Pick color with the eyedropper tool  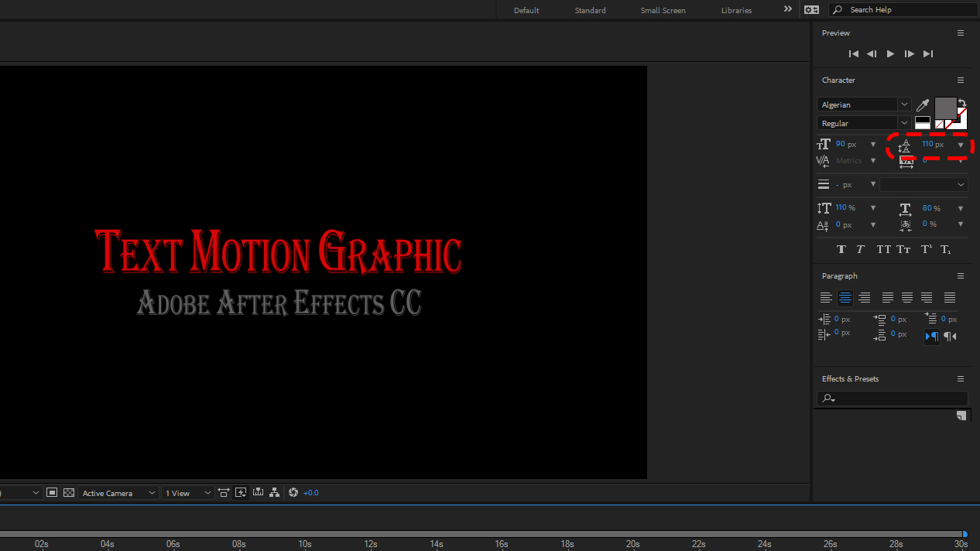pyautogui.click(x=923, y=104)
